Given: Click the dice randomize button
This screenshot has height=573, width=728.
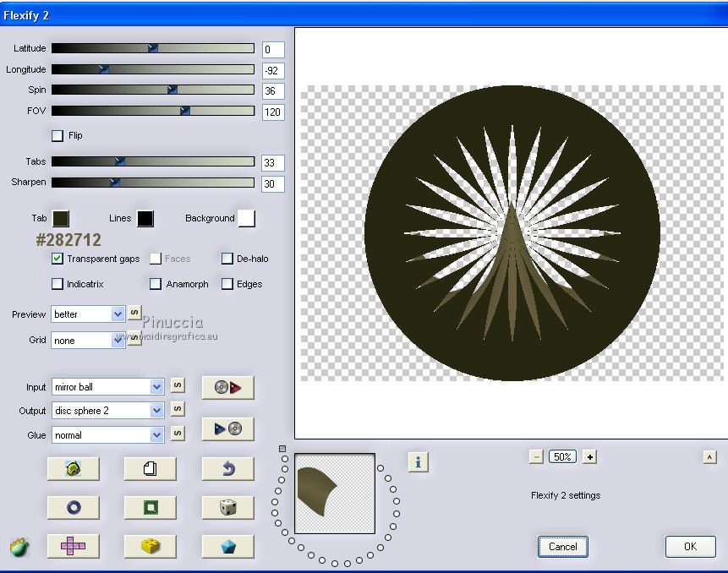Looking at the screenshot, I should (x=228, y=507).
